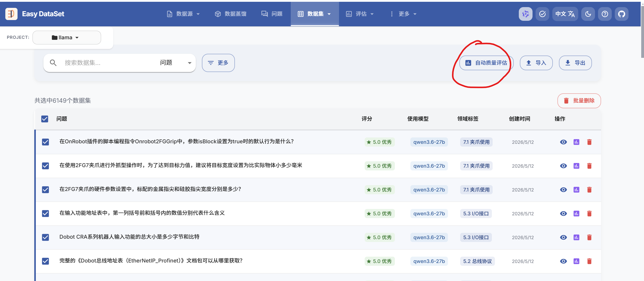Switch language via 中文 button

(565, 14)
